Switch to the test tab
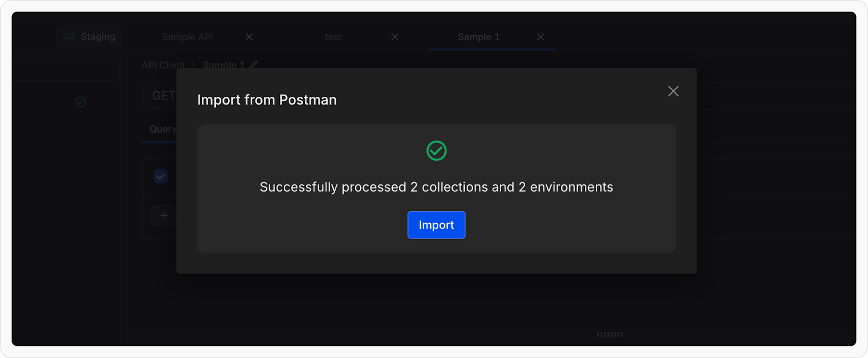Viewport: 868px width, 358px height. (x=333, y=37)
